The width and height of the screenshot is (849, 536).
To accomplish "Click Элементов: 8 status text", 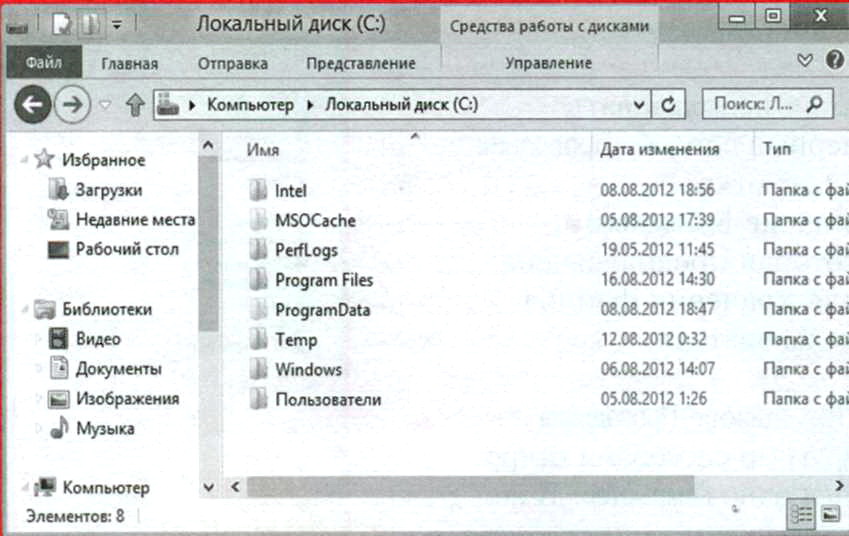I will 75,516.
